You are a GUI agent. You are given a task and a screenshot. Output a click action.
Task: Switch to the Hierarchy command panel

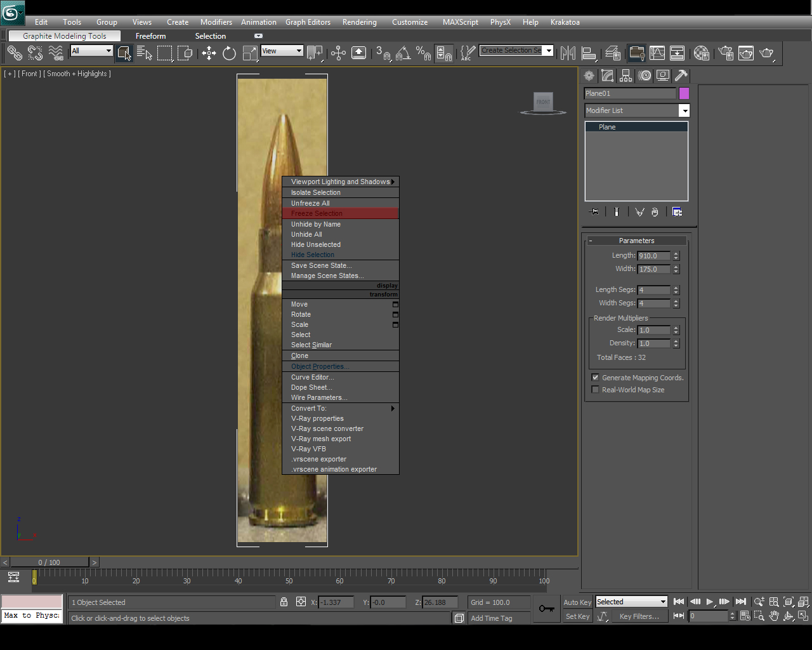click(625, 76)
